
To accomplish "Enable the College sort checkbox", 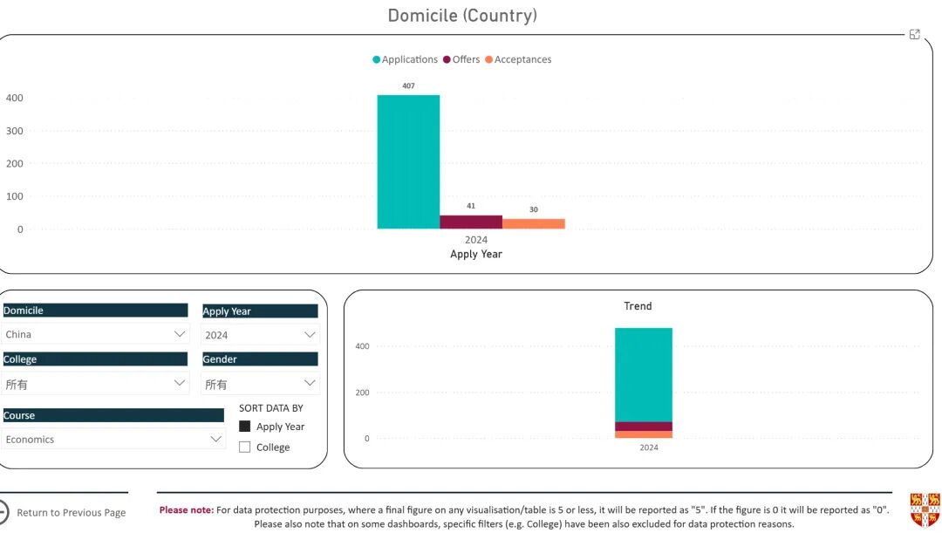I will [245, 447].
